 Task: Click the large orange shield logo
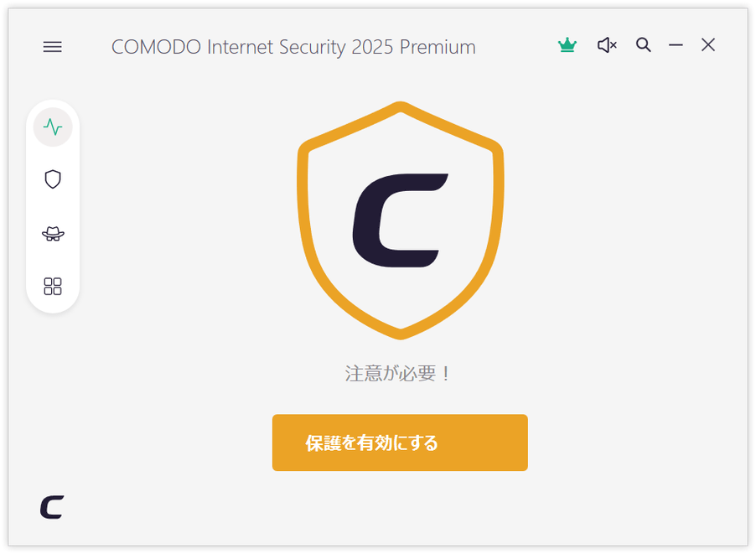click(x=400, y=220)
